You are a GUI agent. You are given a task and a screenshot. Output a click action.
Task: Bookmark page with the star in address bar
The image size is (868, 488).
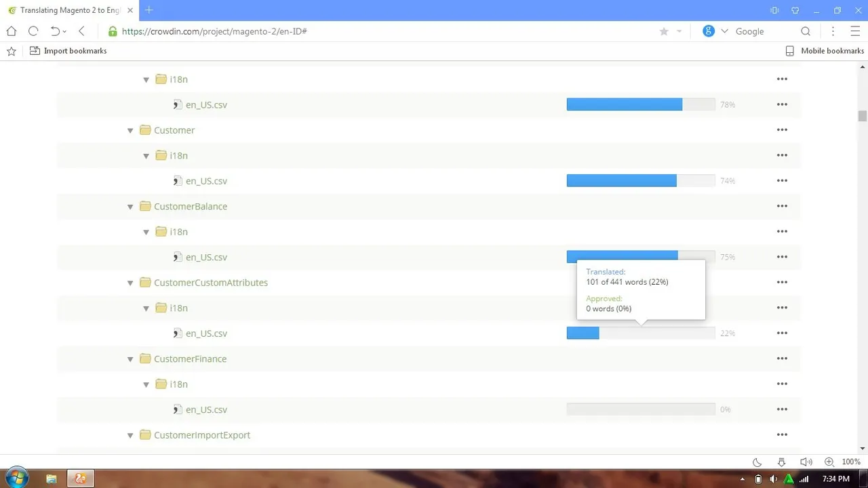point(664,31)
